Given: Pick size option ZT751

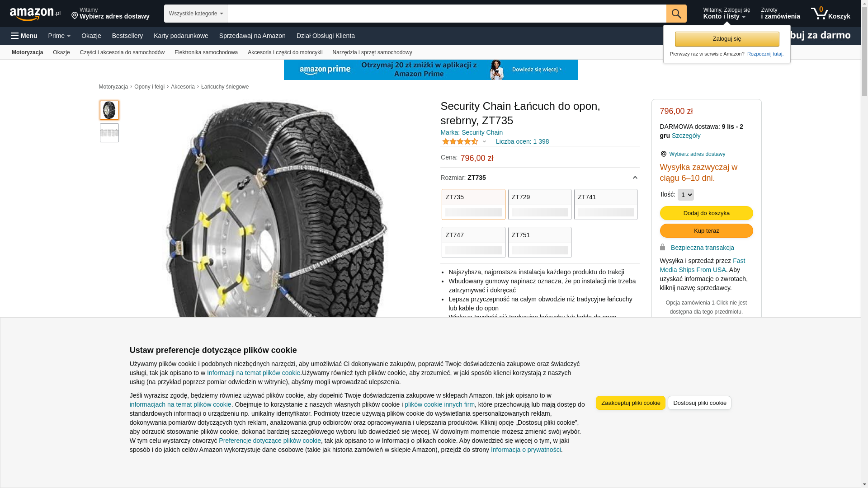Looking at the screenshot, I should point(539,242).
